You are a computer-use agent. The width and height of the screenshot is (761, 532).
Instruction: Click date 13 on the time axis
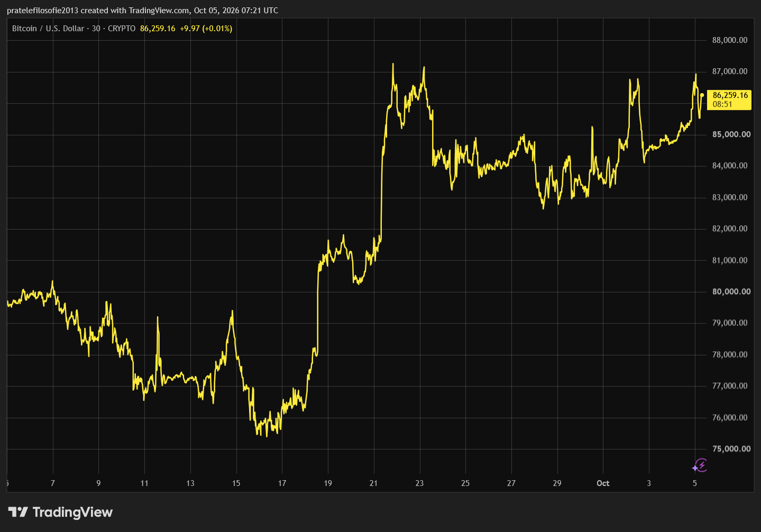tap(190, 483)
